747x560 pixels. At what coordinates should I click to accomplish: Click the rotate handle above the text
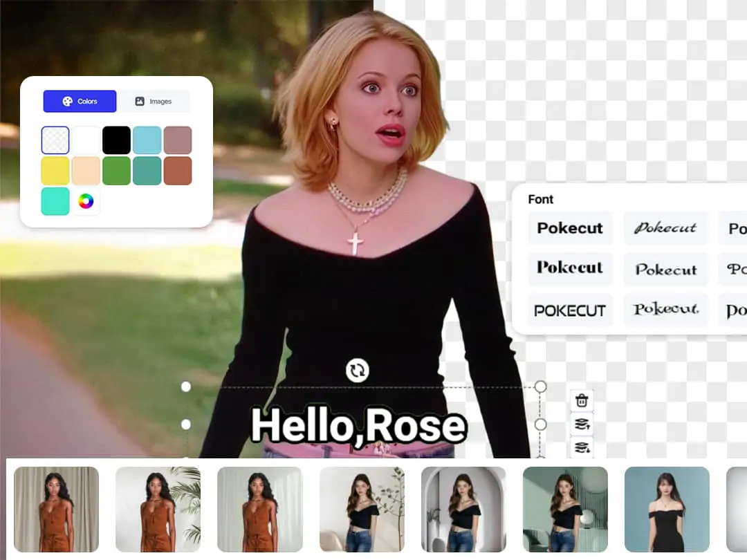point(358,370)
